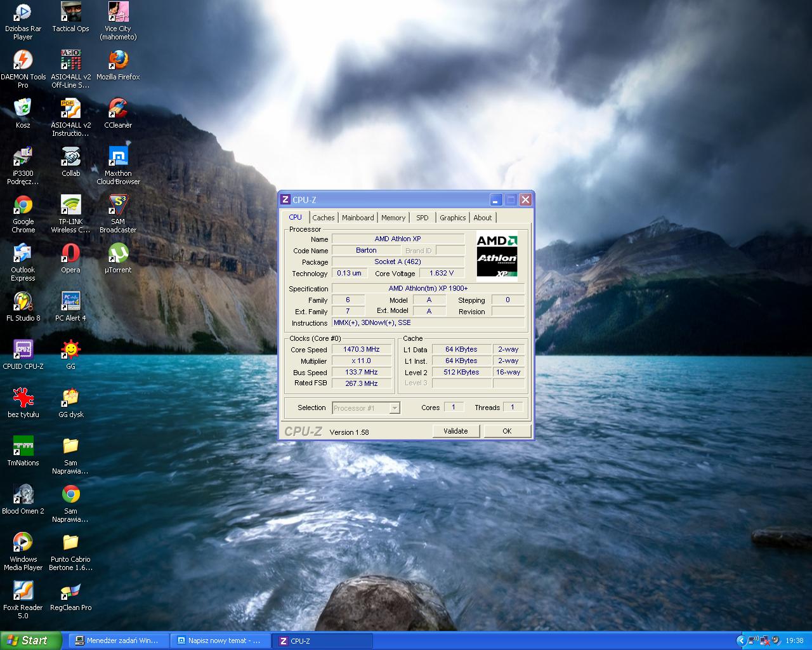
Task: Select the Graphics tab
Action: [452, 218]
